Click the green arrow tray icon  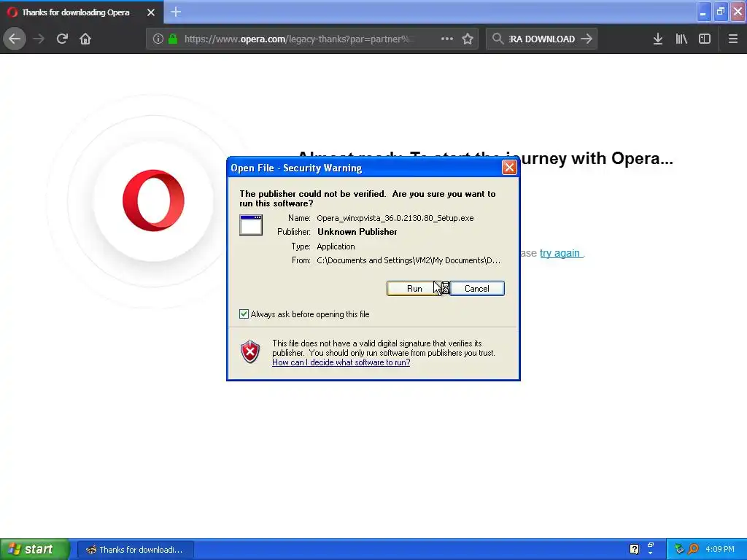[679, 550]
